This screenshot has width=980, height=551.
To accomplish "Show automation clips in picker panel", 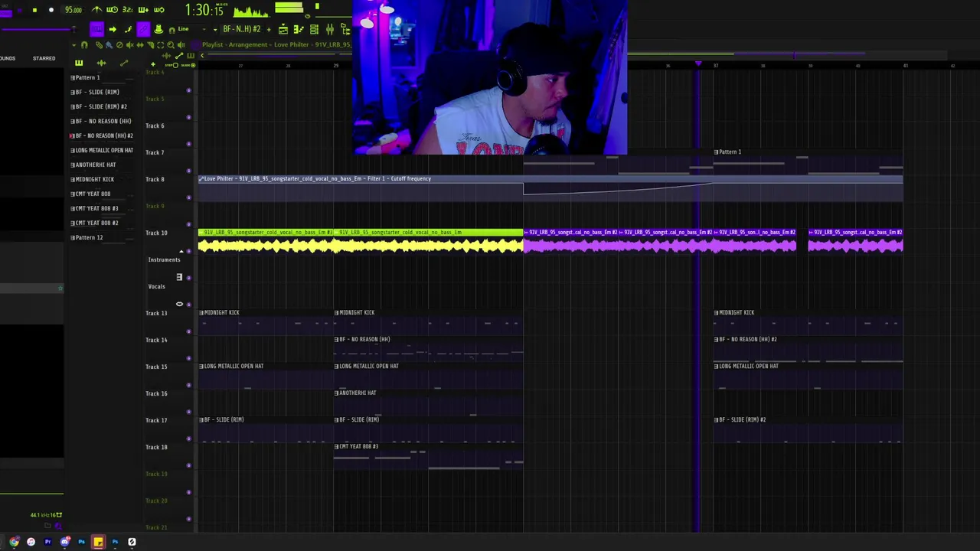I will click(124, 63).
